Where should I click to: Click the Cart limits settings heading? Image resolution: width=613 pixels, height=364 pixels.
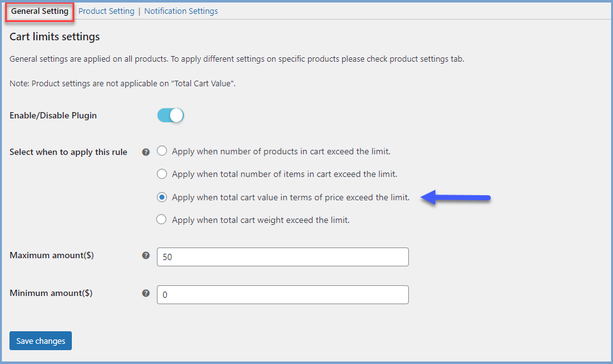[x=55, y=37]
